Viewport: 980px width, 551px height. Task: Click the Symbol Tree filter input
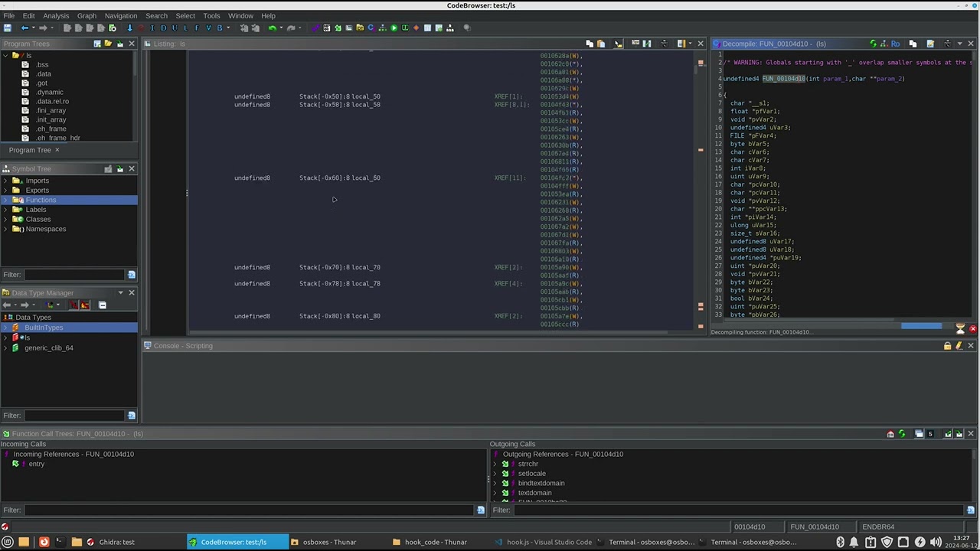(x=74, y=275)
